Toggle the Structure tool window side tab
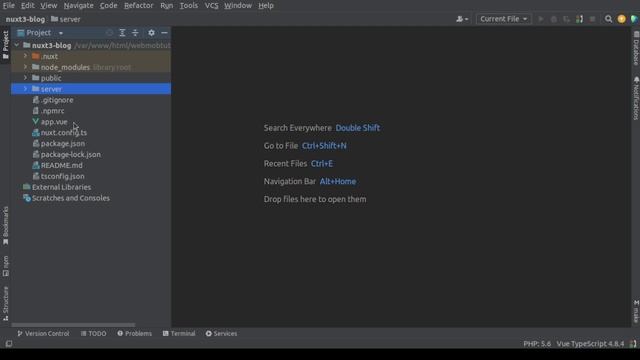 [x=5, y=303]
